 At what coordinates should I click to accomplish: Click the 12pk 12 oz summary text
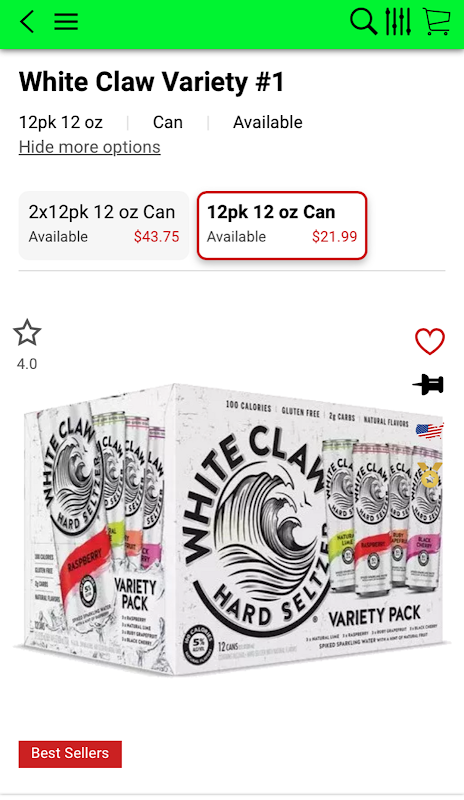click(61, 122)
